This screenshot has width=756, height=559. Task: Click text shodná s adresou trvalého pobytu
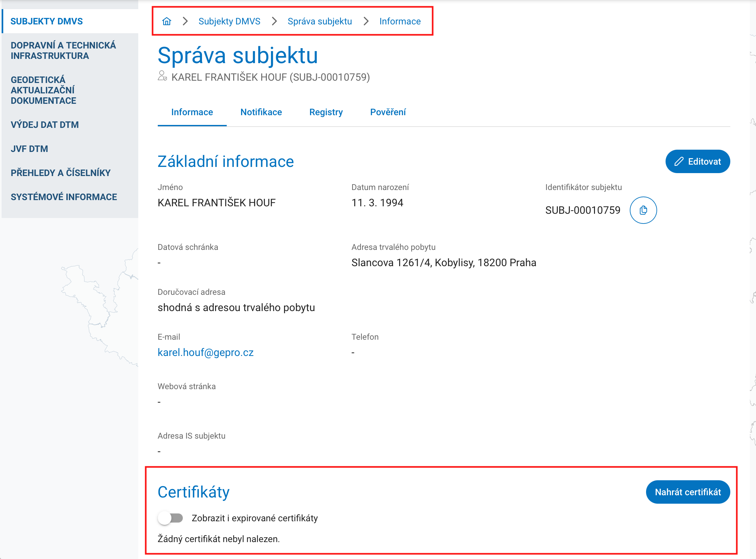pos(236,307)
